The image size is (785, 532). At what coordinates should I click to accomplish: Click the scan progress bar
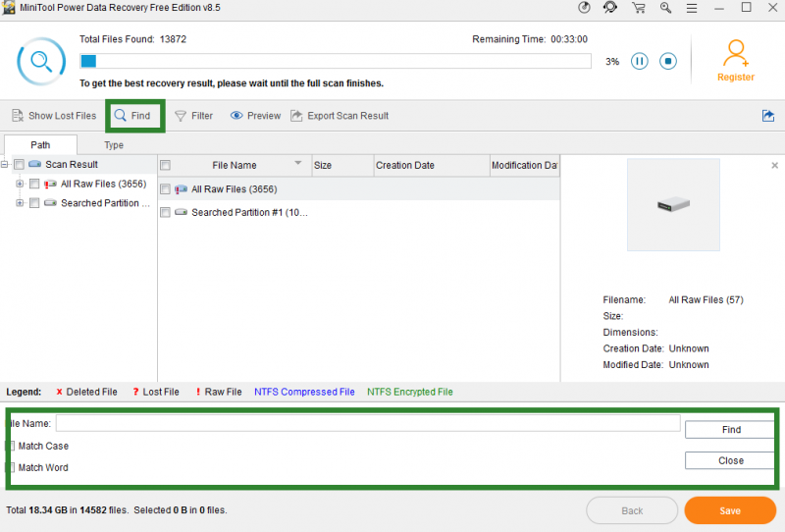[336, 61]
